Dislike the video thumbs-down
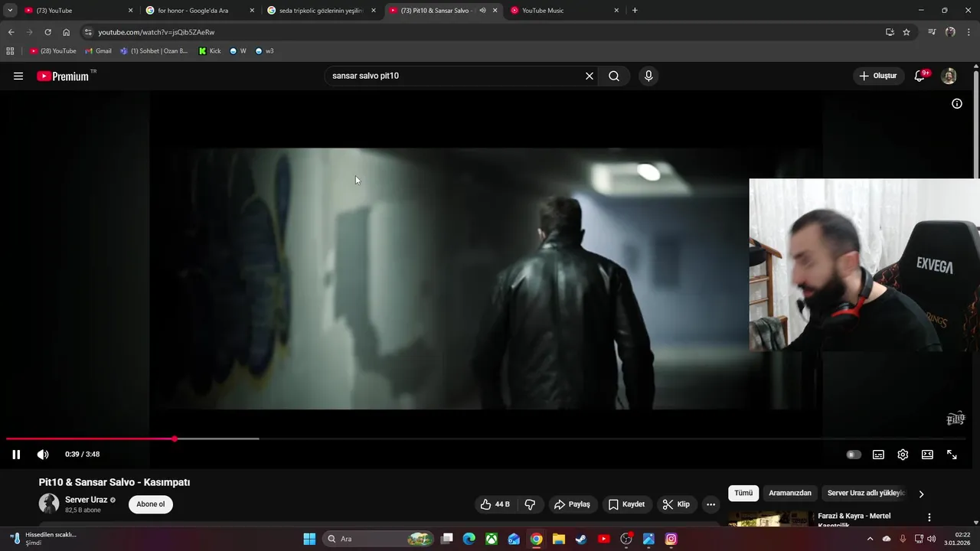Screen dimensions: 980x551 point(530,504)
